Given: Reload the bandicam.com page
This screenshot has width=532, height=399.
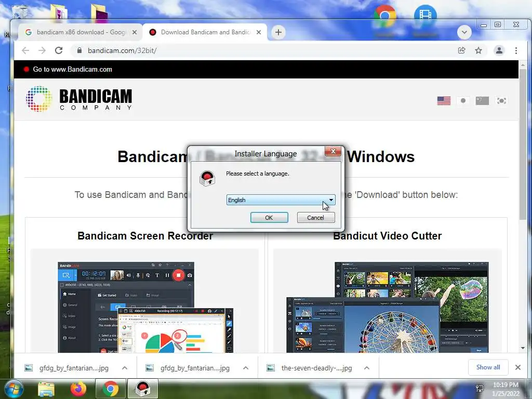Looking at the screenshot, I should [59, 50].
